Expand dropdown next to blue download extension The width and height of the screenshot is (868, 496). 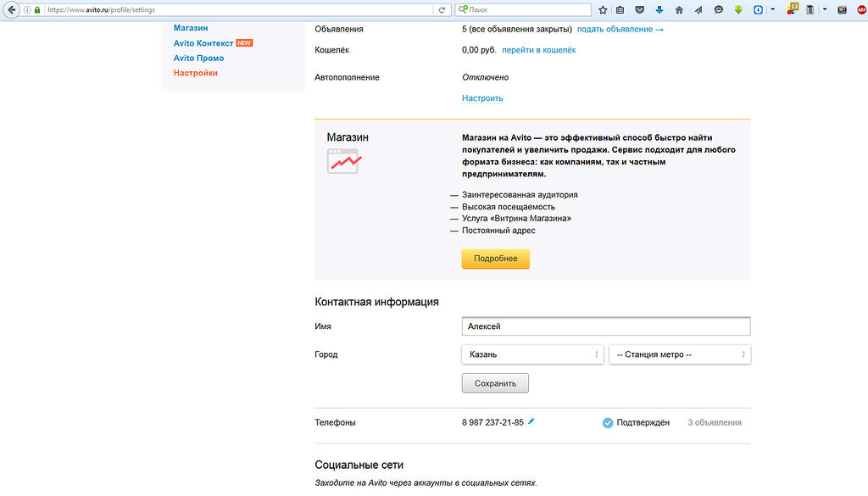773,9
